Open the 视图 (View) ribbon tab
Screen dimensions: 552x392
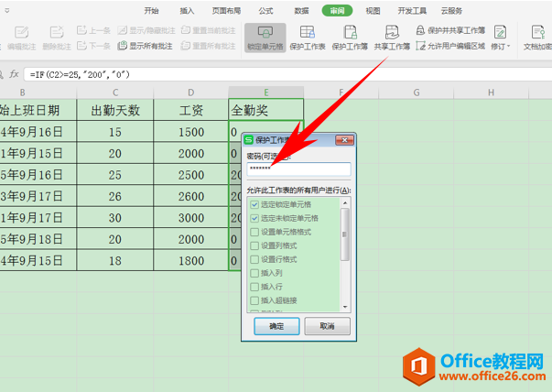tap(373, 11)
